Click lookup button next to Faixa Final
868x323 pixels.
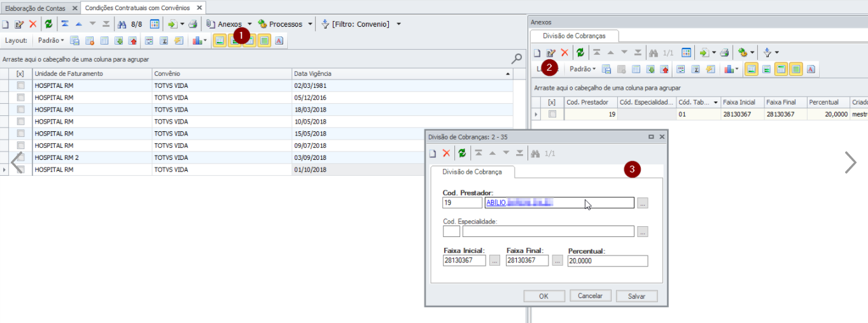click(557, 261)
